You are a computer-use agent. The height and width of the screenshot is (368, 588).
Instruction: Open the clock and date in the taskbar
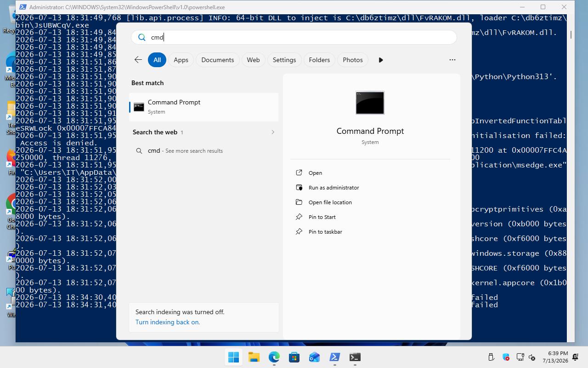pyautogui.click(x=555, y=357)
